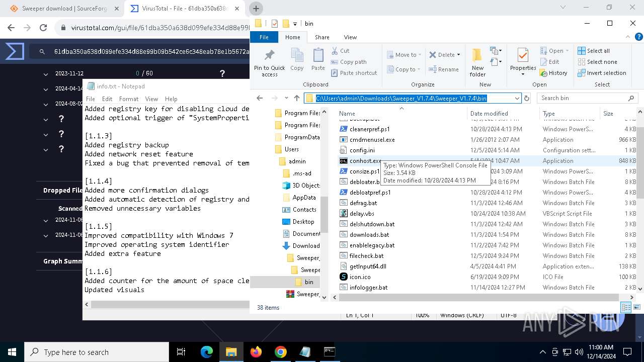
Task: Open Notepad Help menu
Action: point(171,99)
